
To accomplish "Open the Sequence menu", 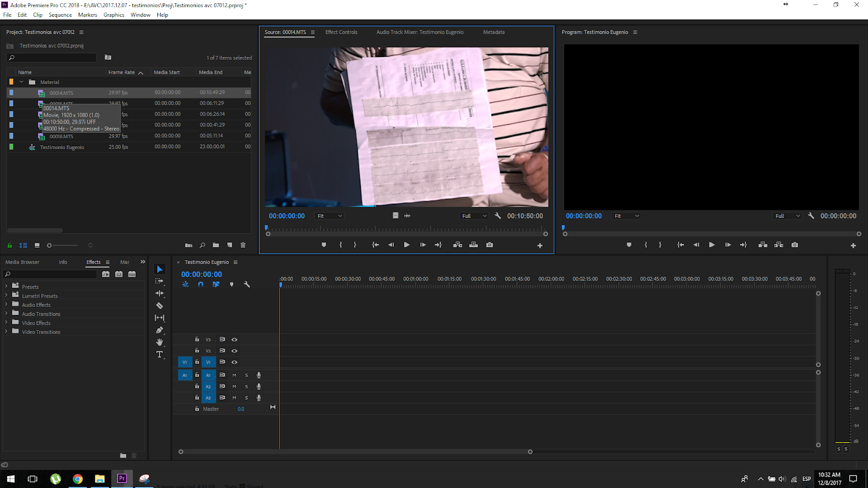I will [60, 15].
